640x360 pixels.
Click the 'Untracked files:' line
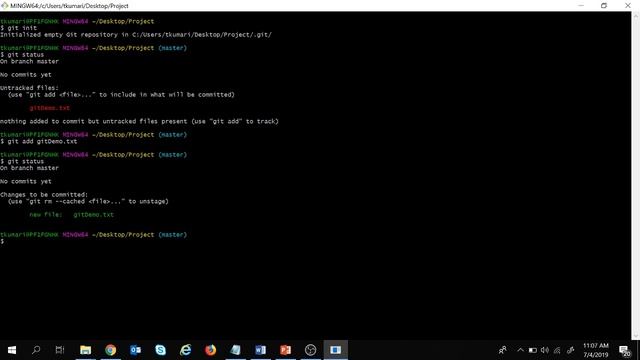click(29, 88)
